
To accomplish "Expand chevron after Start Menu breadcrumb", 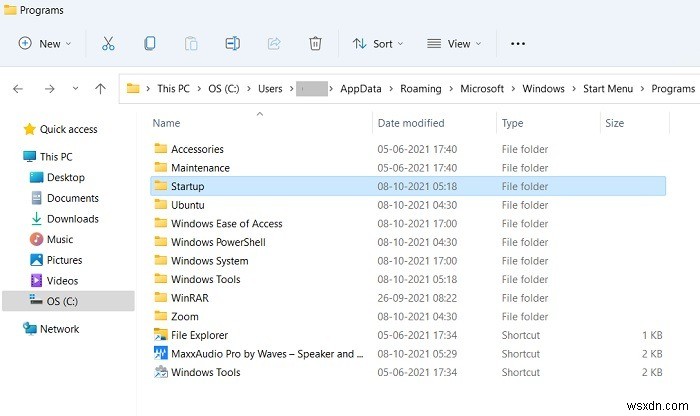I will click(x=642, y=89).
